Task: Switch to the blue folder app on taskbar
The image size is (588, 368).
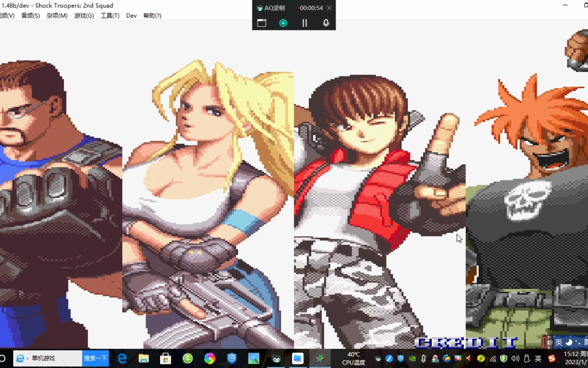Action: 298,358
